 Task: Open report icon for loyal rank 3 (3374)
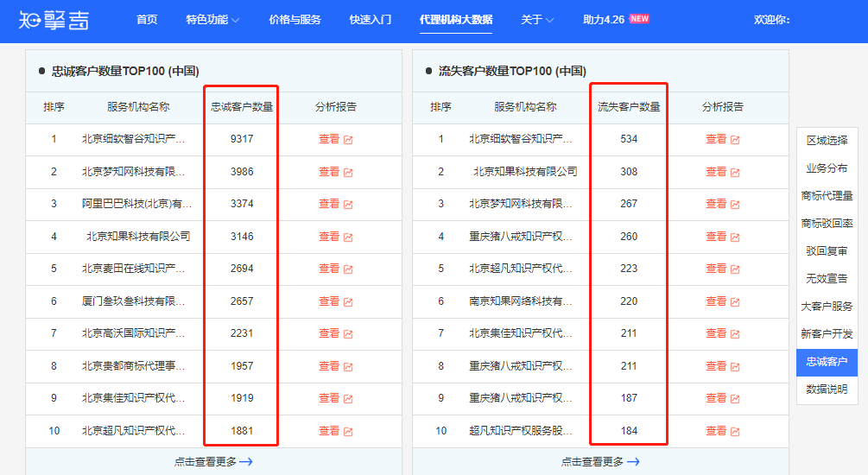point(348,205)
